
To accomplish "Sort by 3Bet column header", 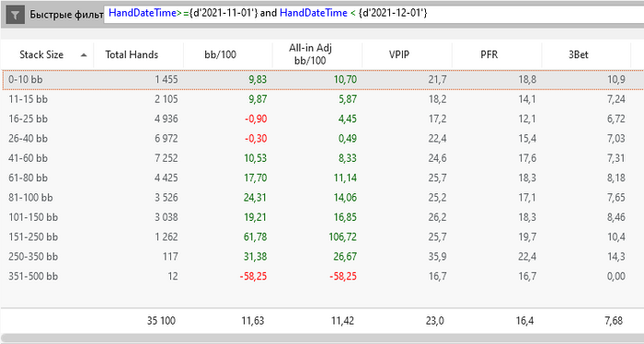I will pos(587,54).
